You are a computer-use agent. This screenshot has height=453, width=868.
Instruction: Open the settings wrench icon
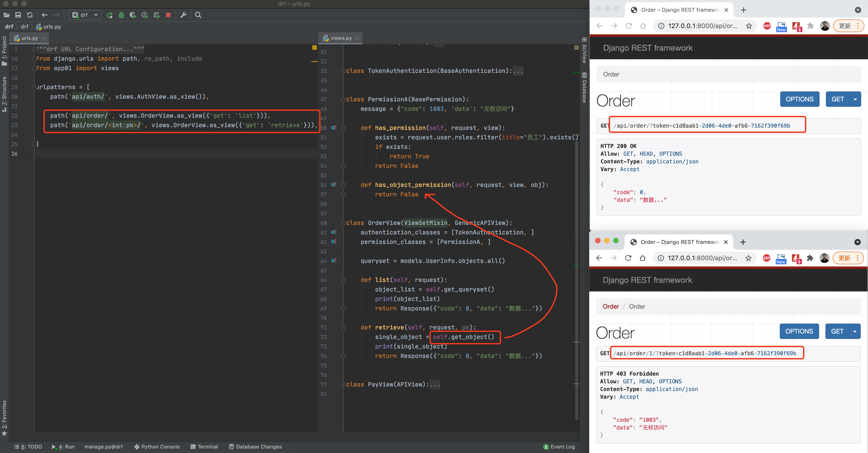183,15
